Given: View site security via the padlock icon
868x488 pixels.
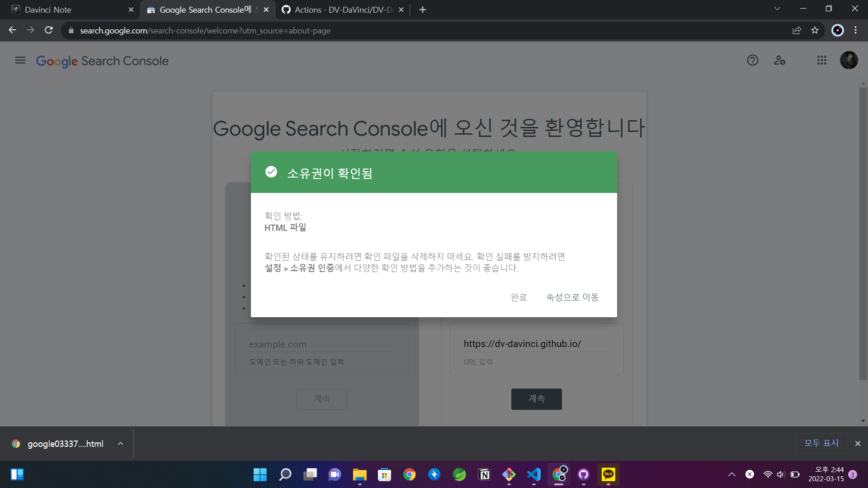Looking at the screenshot, I should (x=71, y=30).
